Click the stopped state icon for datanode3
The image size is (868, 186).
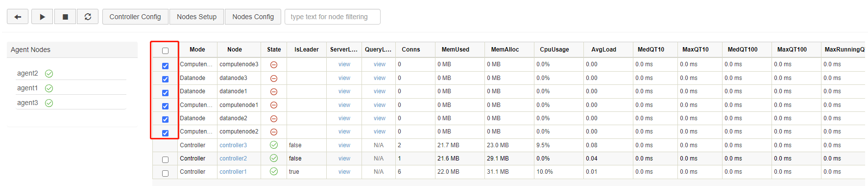tap(274, 78)
